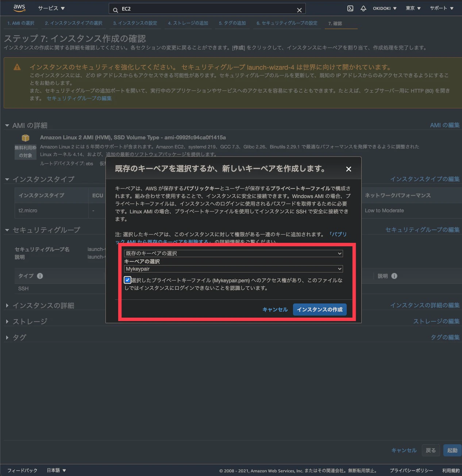Image resolution: width=462 pixels, height=476 pixels.
Task: Focus the EC2 search field
Action: tap(207, 9)
